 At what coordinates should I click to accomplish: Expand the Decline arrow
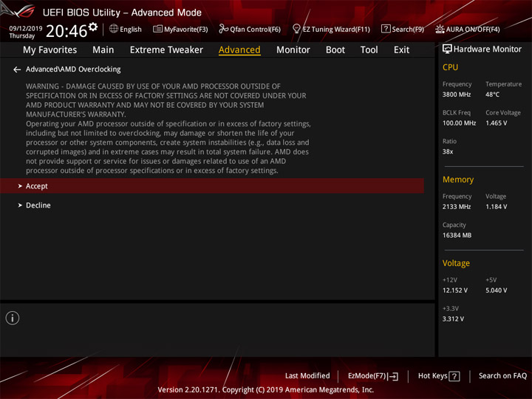20,205
